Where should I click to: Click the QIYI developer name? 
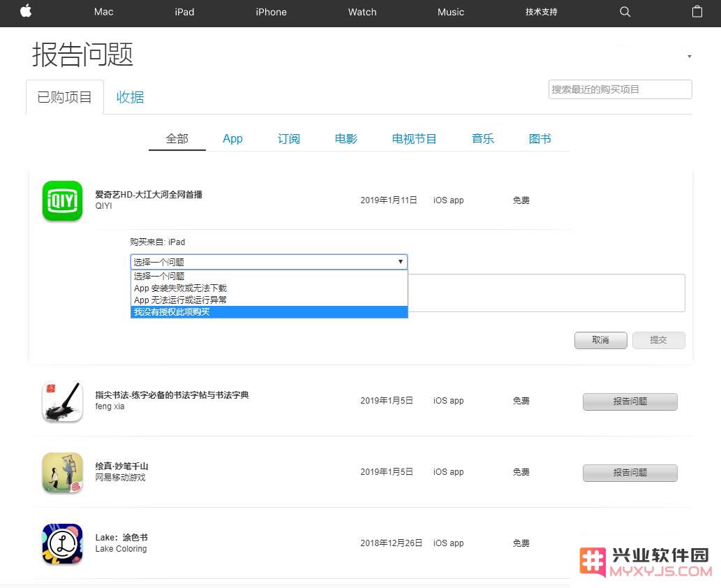[x=103, y=206]
